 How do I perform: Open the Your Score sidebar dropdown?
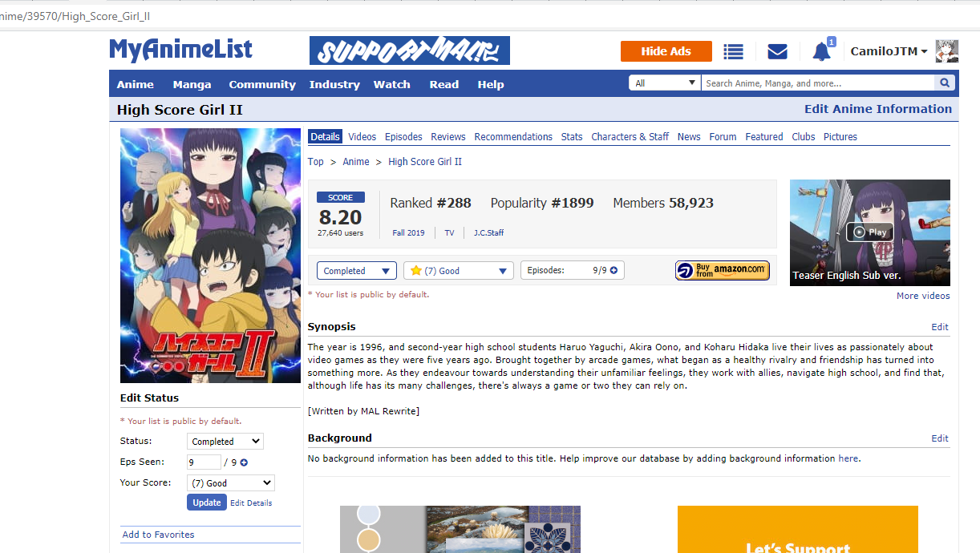click(x=231, y=483)
